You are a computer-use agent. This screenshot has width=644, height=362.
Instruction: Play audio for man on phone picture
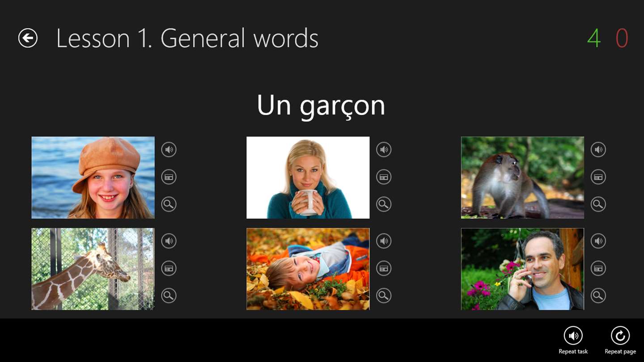tap(598, 241)
